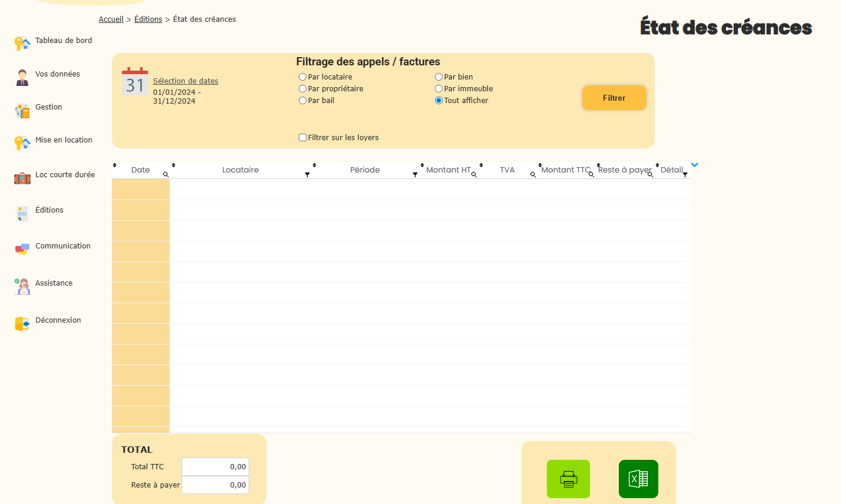Open the Éditions menu in the sidebar
841x504 pixels.
pos(49,210)
